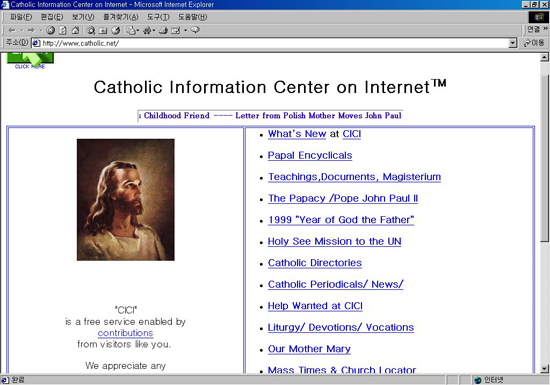Go to the Home page icon
This screenshot has height=385, width=550.
click(x=75, y=31)
